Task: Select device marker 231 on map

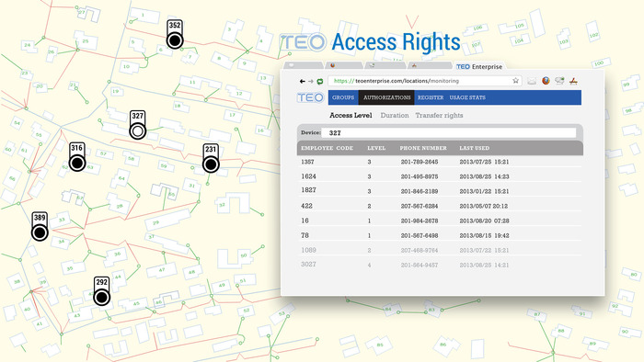Action: (211, 158)
